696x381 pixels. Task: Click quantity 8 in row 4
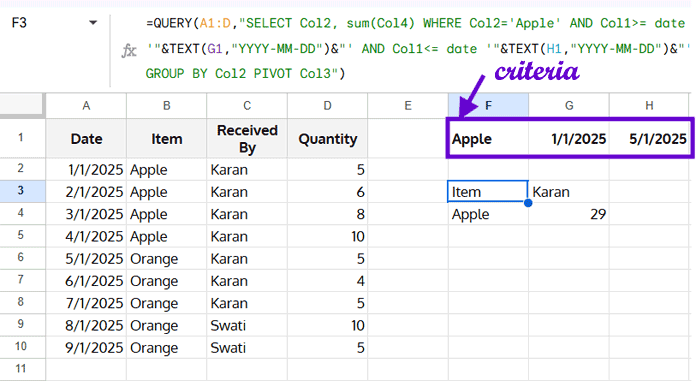328,214
